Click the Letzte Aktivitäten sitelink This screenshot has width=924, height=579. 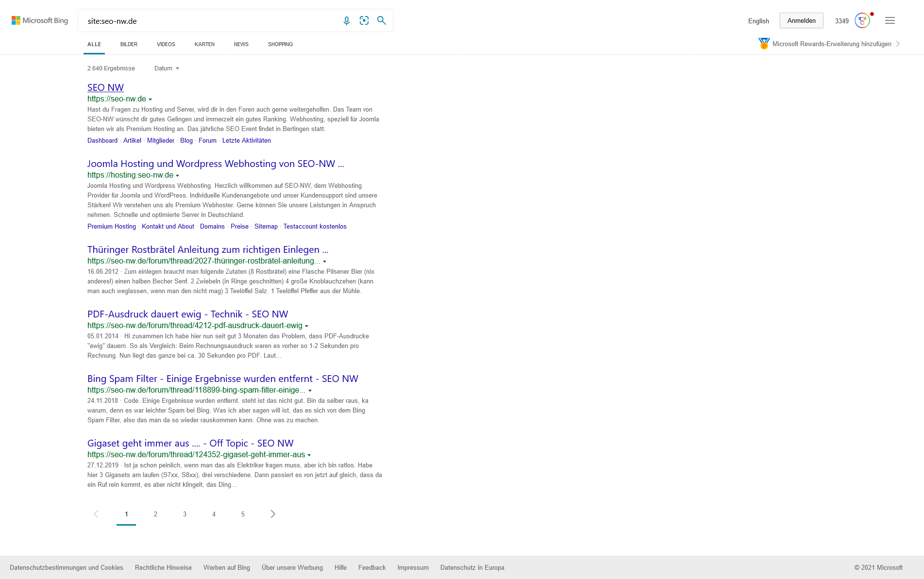247,140
